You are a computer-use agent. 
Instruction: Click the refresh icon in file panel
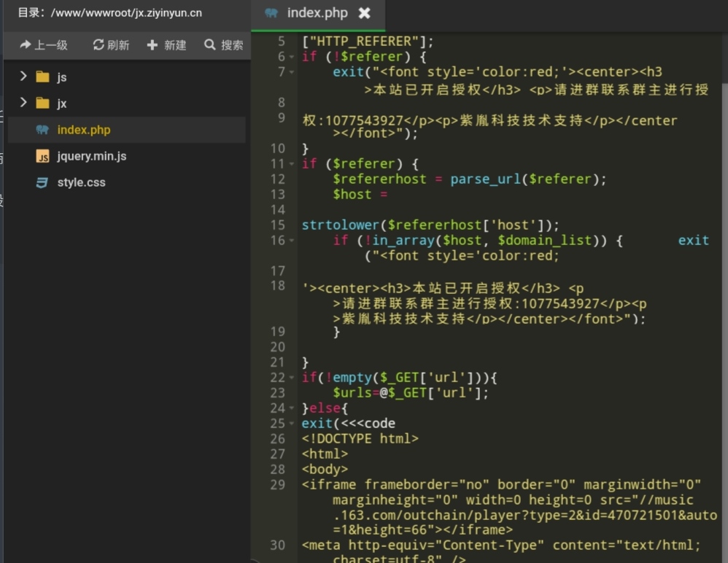pyautogui.click(x=98, y=45)
